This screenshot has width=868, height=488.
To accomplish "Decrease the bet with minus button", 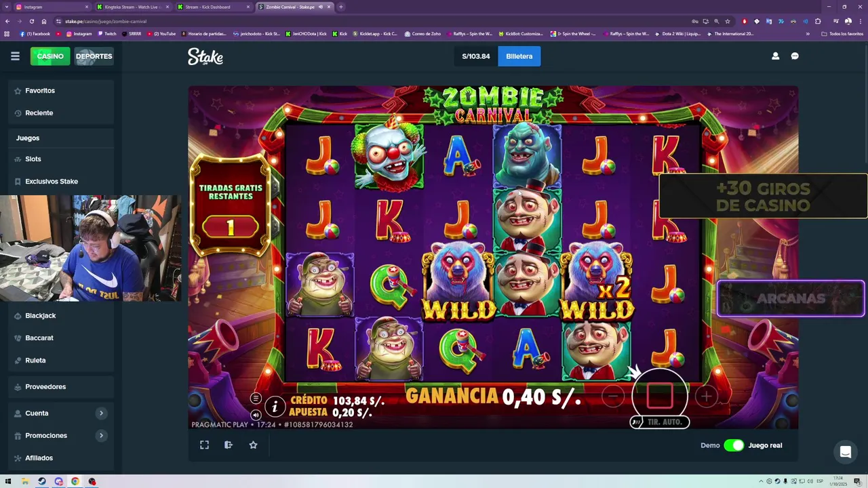I will [612, 396].
